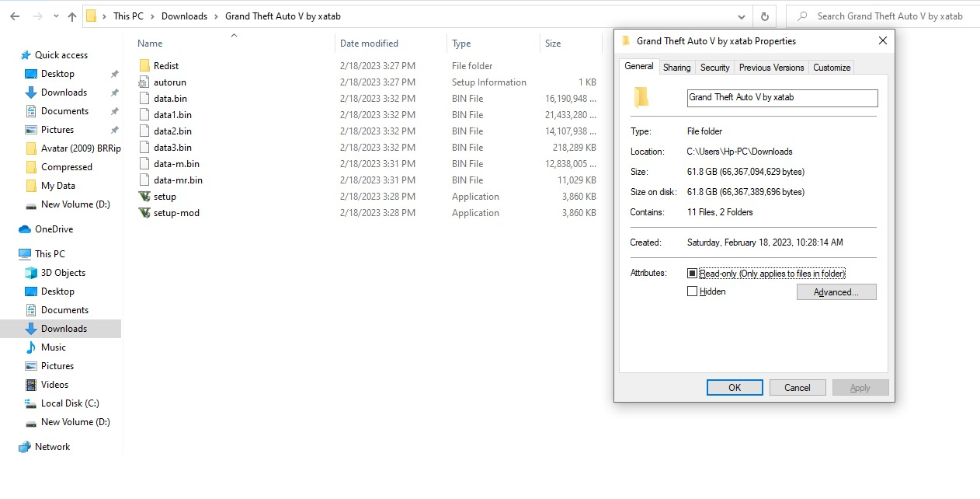Click the pinned Documents icon under Quick access
The height and width of the screenshot is (499, 980).
tap(31, 111)
